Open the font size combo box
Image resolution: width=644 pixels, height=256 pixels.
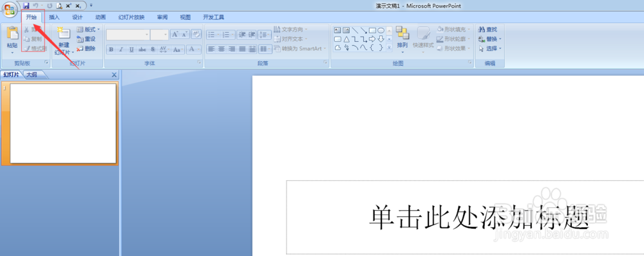tap(159, 35)
